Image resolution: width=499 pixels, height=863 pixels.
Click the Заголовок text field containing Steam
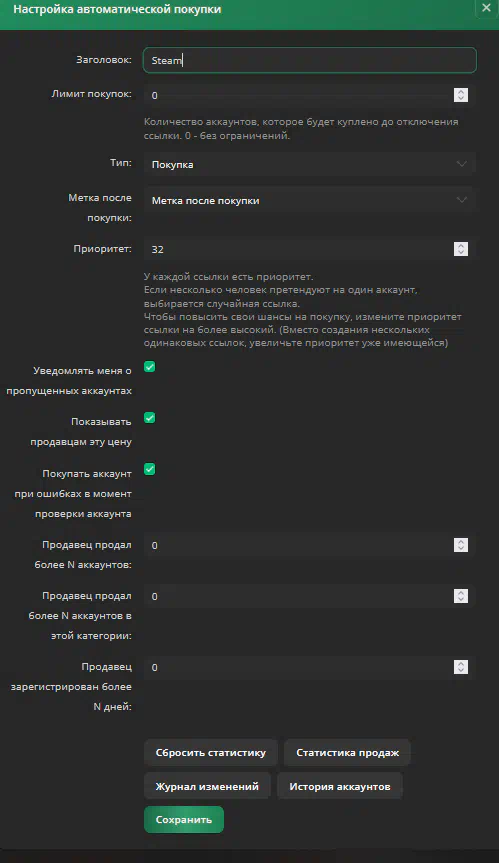click(x=310, y=61)
